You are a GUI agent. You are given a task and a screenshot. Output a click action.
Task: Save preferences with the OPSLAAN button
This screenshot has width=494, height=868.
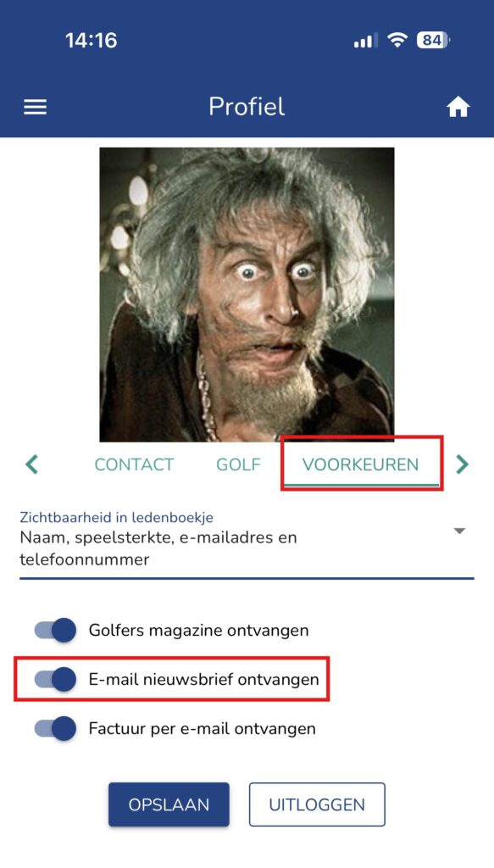pos(169,804)
